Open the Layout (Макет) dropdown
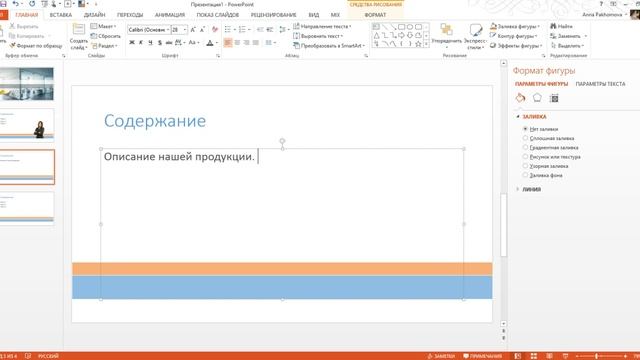640x360 pixels. [x=104, y=26]
